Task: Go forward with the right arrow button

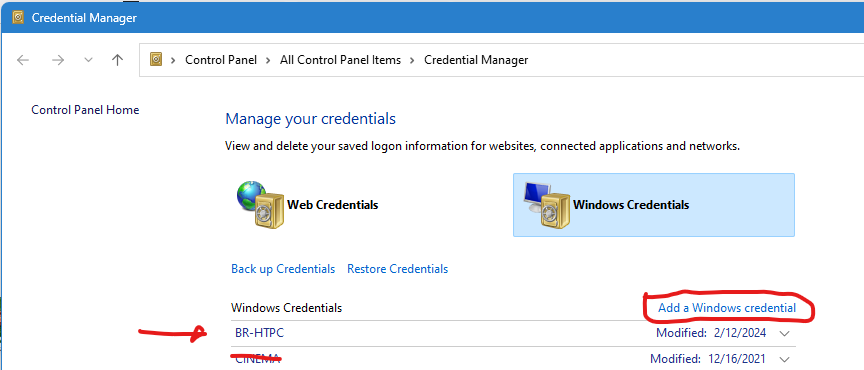Action: pos(58,60)
